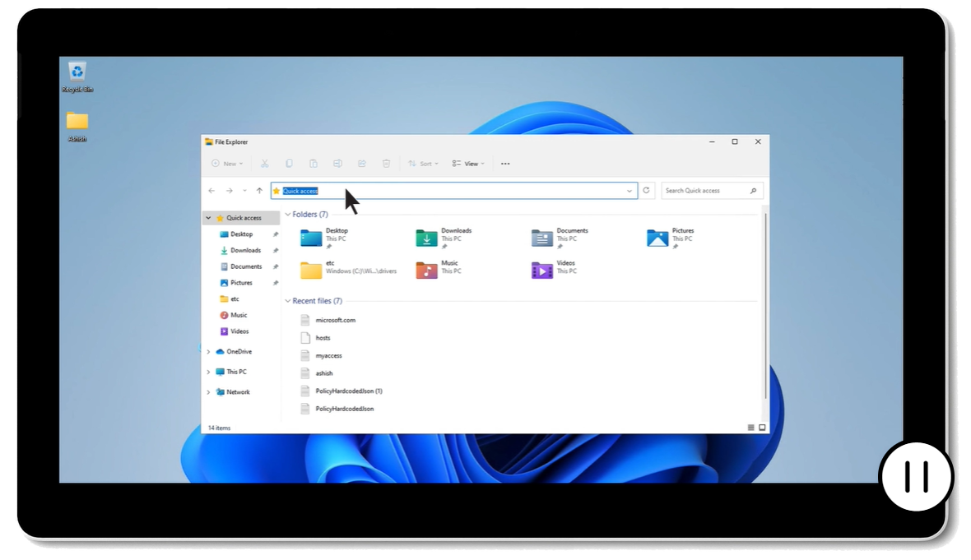Open the Sort menu
Screen dimensions: 971x560
point(424,164)
